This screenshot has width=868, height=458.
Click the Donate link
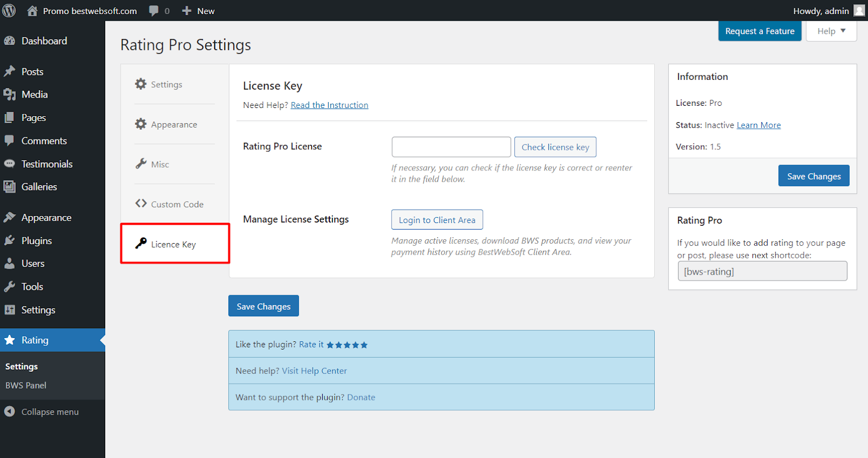(x=361, y=398)
